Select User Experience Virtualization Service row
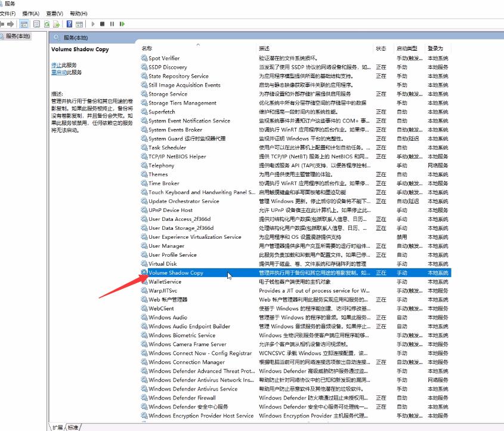The width and height of the screenshot is (504, 431). pyautogui.click(x=296, y=237)
